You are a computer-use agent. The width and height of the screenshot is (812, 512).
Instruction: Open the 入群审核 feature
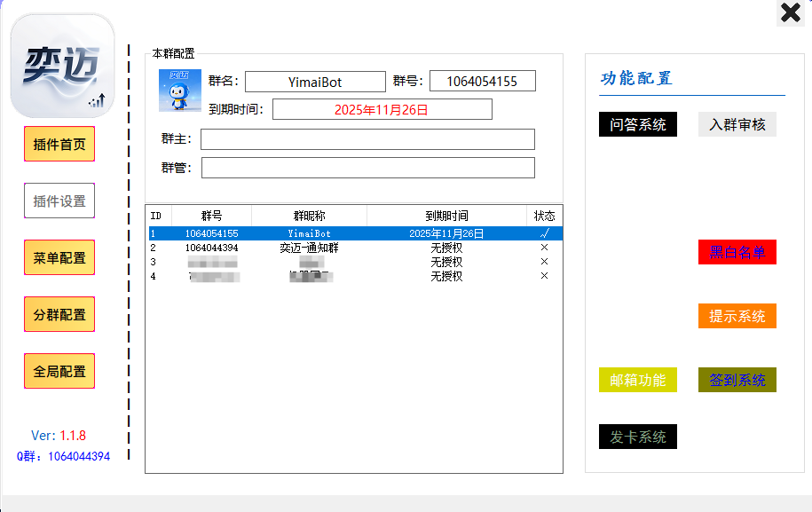[x=737, y=125]
